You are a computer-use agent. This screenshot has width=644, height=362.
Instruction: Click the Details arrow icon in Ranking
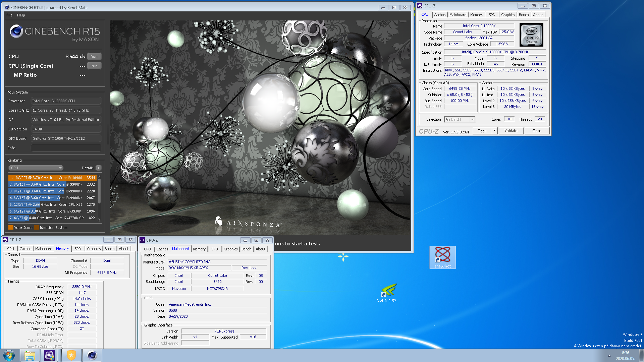[x=98, y=168]
